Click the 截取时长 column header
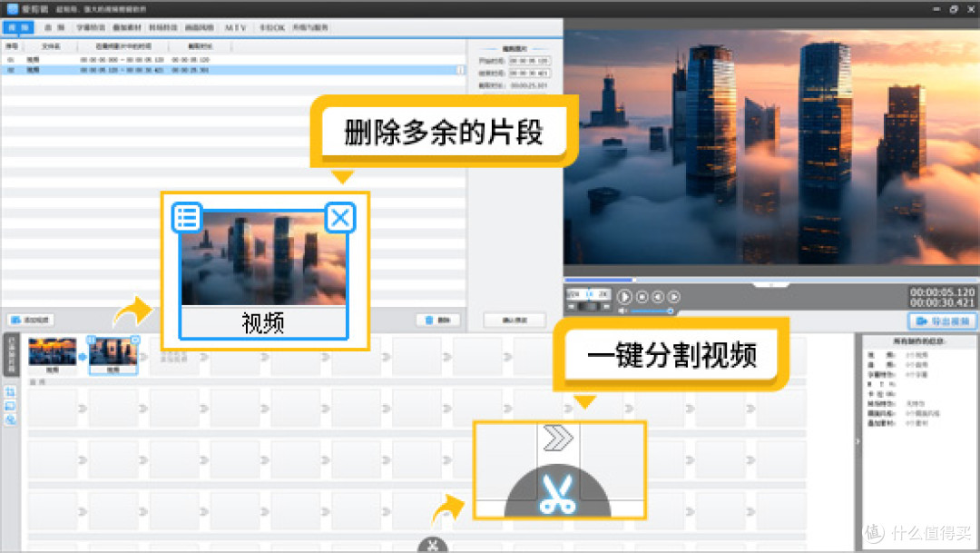The height and width of the screenshot is (553, 980). 200,46
